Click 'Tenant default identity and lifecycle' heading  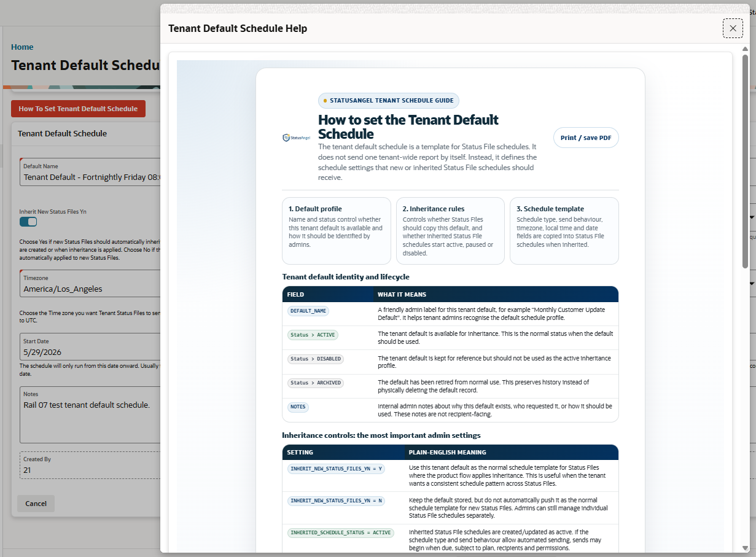pos(346,277)
